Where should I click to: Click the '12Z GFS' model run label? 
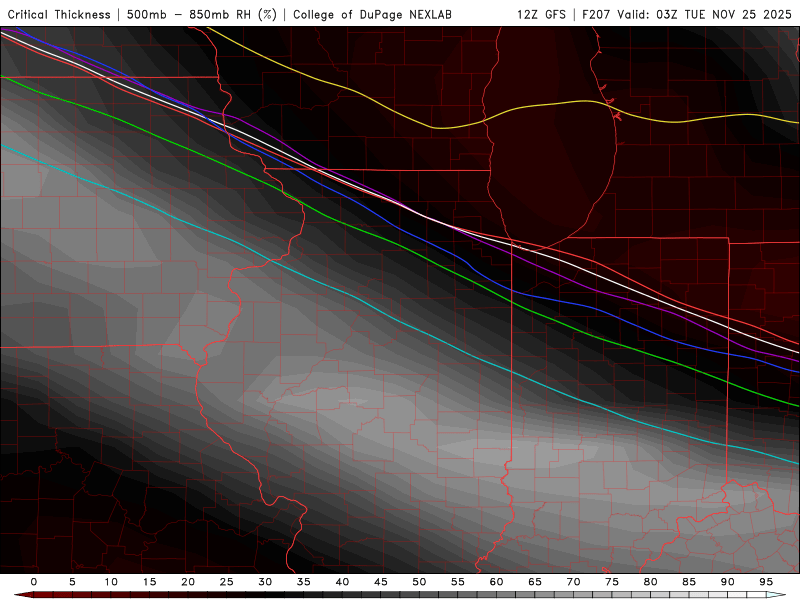coord(541,14)
